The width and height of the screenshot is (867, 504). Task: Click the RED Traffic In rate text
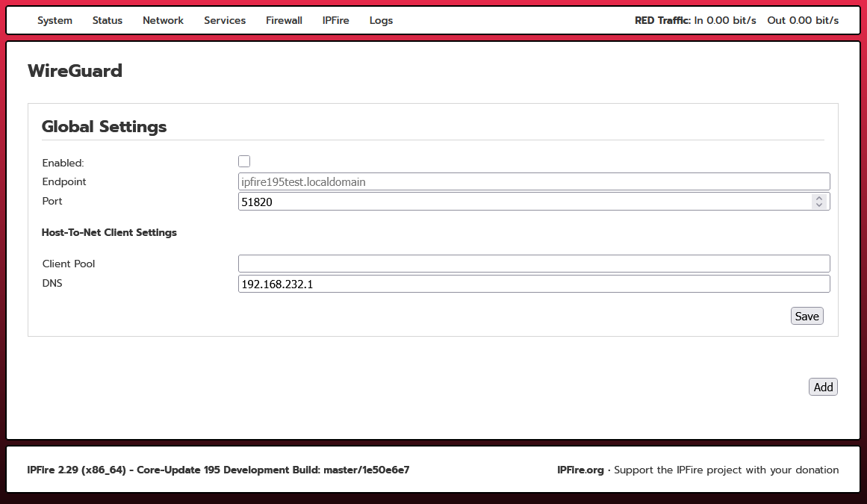pyautogui.click(x=695, y=20)
